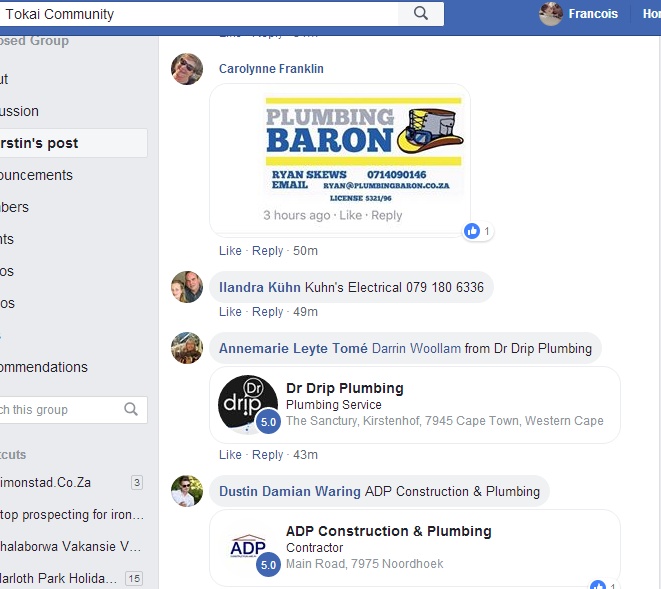
Task: Click the like reaction count on Plumbing Baron image
Action: (478, 231)
